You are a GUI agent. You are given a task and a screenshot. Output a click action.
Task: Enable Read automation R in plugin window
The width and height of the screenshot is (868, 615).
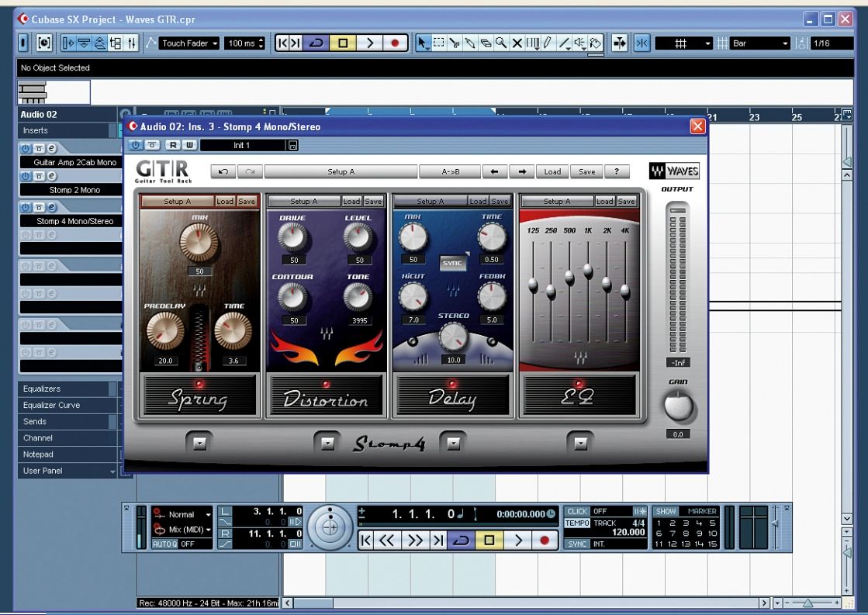tap(173, 145)
